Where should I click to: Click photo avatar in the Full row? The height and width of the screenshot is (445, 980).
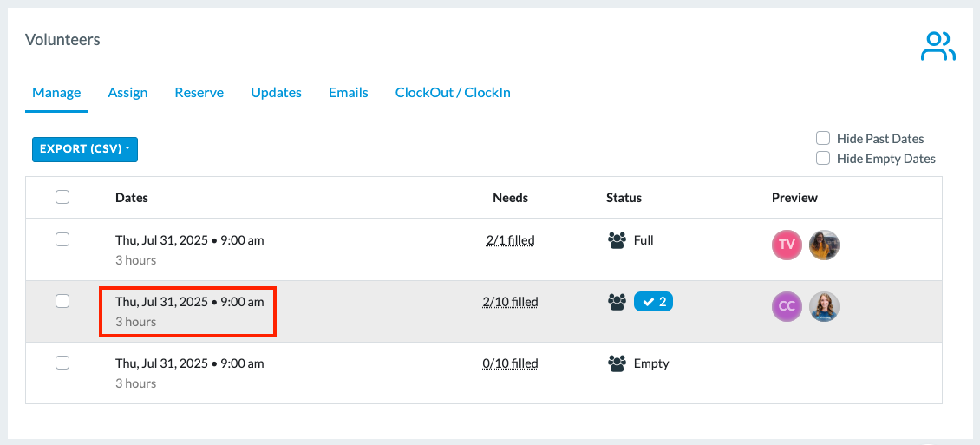(x=825, y=245)
